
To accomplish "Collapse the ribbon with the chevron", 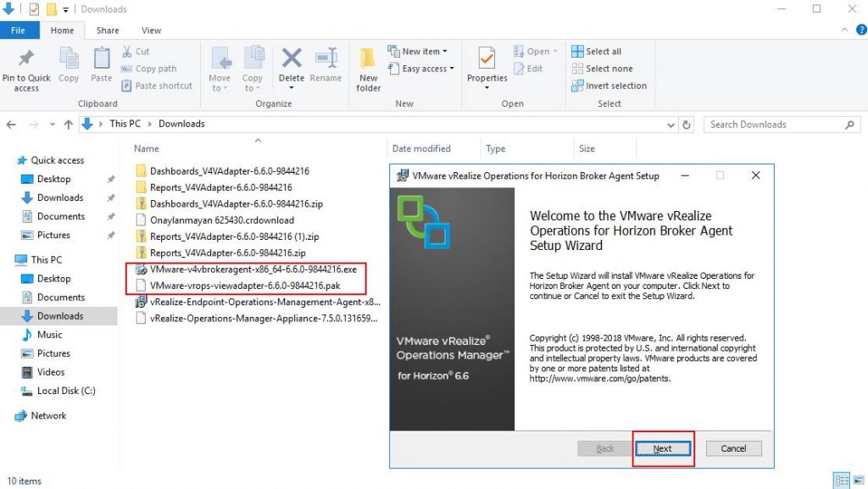I will click(x=844, y=30).
